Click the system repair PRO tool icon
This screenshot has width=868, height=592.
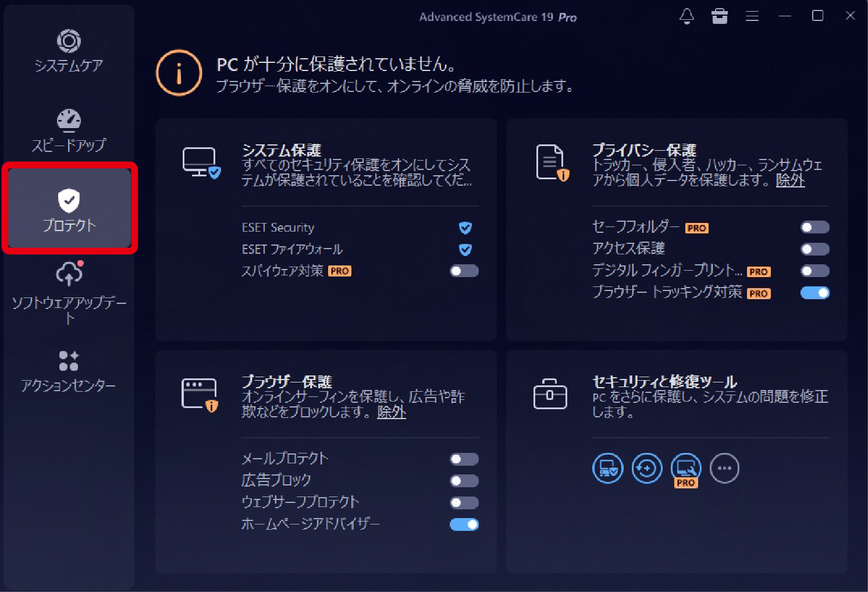[685, 468]
